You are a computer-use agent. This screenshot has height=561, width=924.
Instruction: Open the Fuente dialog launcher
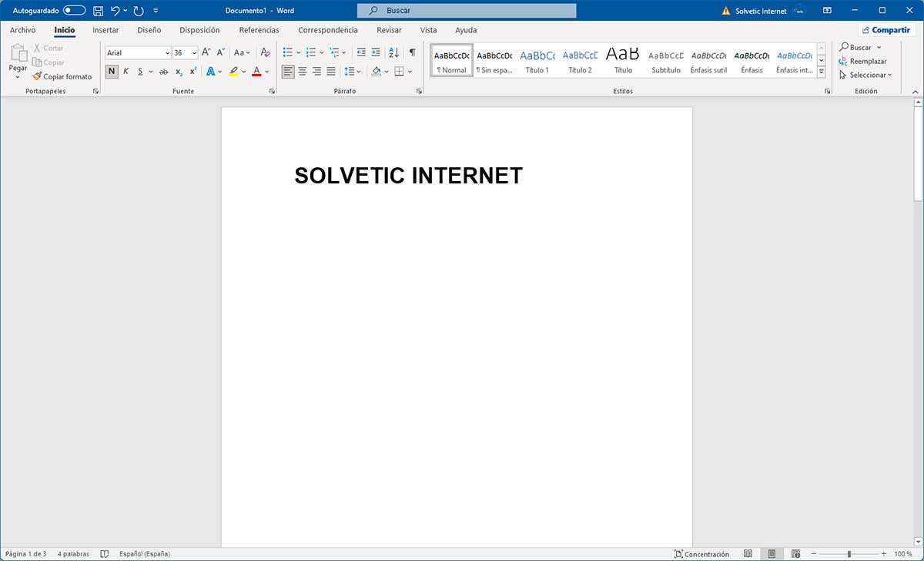(x=272, y=91)
